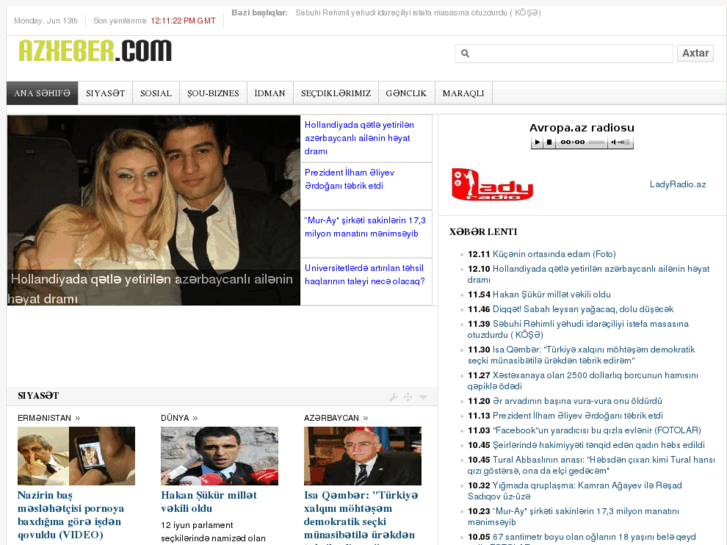Viewport: 727px width, 545px height.
Task: Click the Lady Radio logo
Action: coord(492,185)
